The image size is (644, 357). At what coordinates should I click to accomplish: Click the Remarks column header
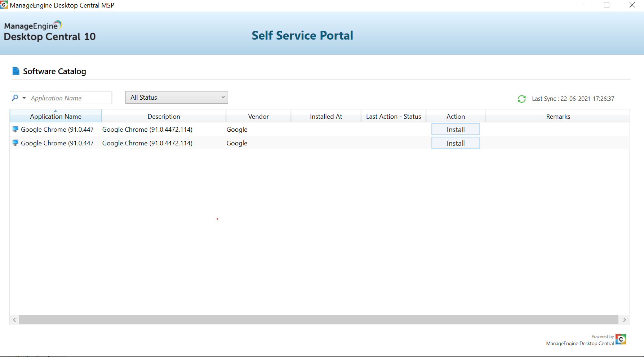558,116
